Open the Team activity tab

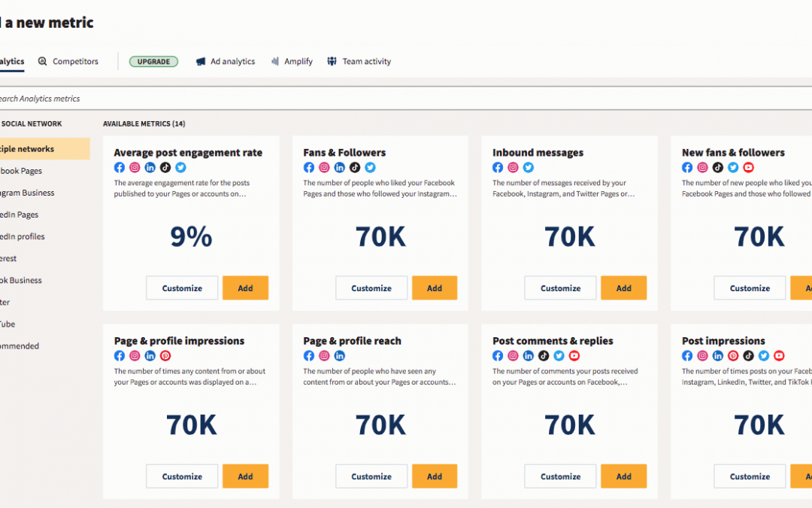[x=359, y=61]
